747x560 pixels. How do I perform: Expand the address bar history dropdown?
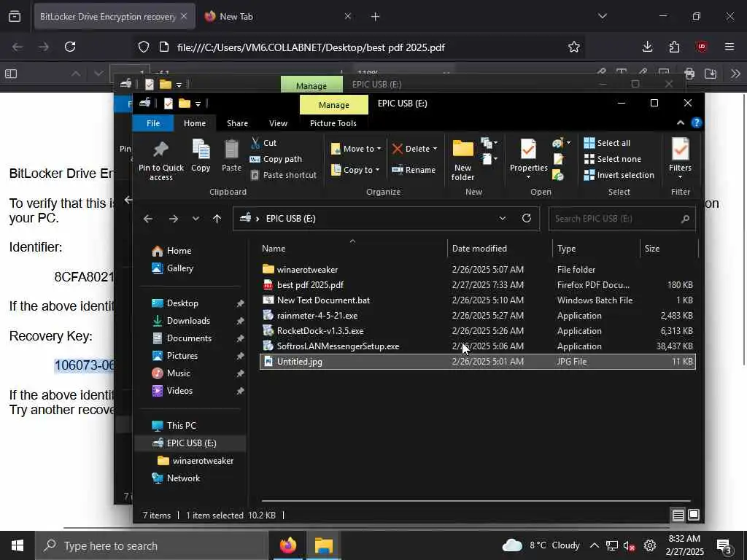pyautogui.click(x=502, y=218)
